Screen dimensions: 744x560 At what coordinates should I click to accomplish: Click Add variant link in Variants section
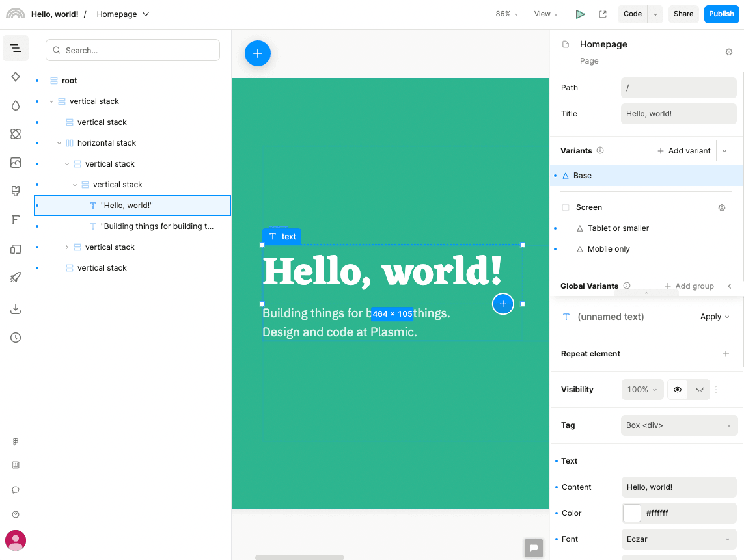684,150
